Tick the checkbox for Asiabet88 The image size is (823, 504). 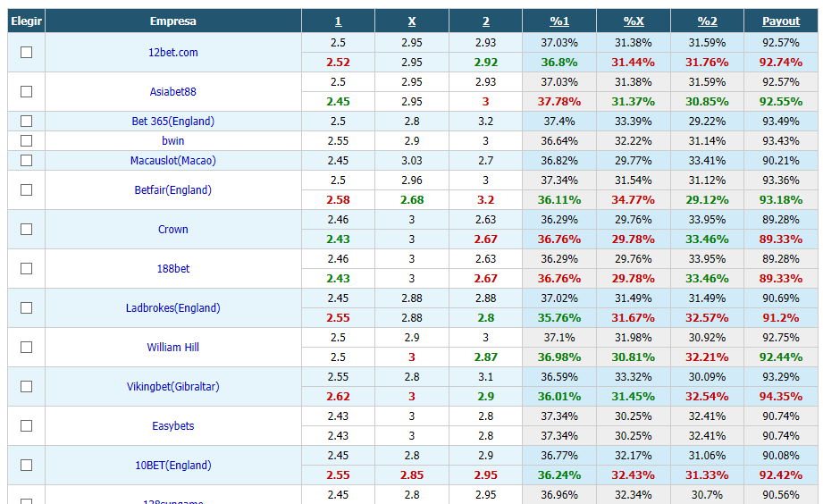(26, 91)
